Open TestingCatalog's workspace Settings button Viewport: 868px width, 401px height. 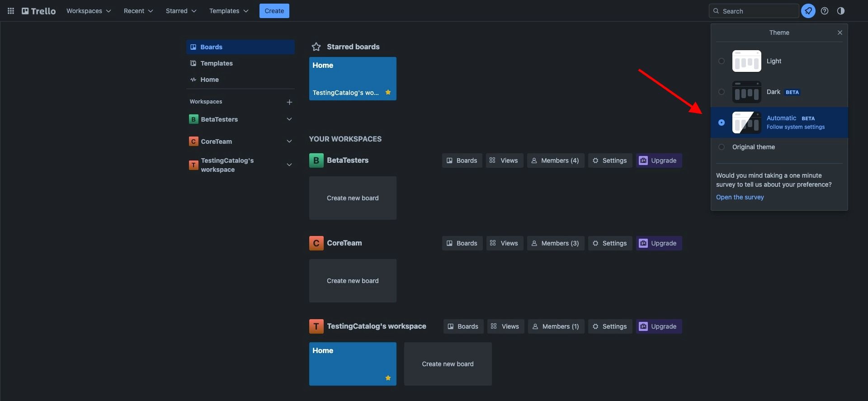pyautogui.click(x=610, y=326)
